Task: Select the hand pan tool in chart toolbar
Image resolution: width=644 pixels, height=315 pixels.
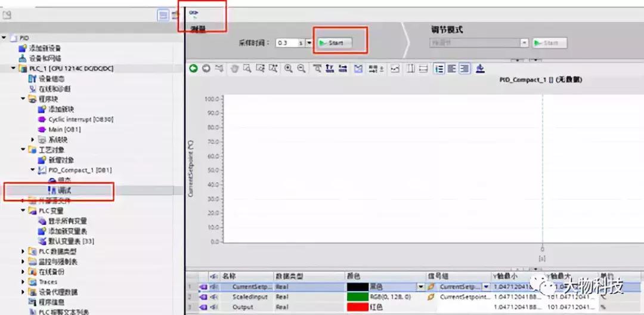Action: click(234, 69)
